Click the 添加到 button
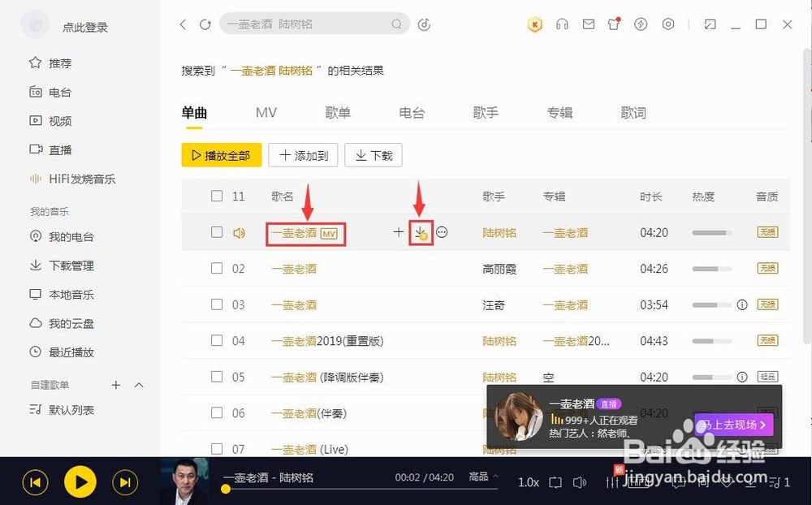812x505 pixels. pyautogui.click(x=303, y=155)
